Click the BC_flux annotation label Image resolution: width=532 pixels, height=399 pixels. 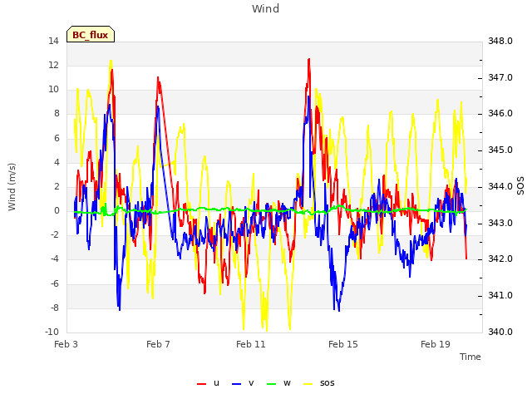(x=91, y=35)
